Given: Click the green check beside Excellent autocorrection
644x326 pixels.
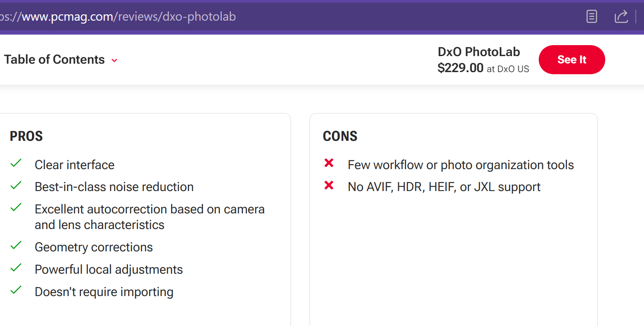Looking at the screenshot, I should pyautogui.click(x=16, y=207).
